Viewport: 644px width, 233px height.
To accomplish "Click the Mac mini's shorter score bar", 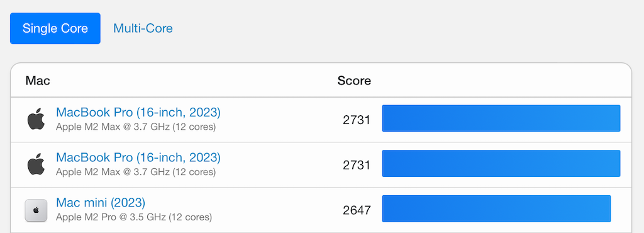I will 497,208.
